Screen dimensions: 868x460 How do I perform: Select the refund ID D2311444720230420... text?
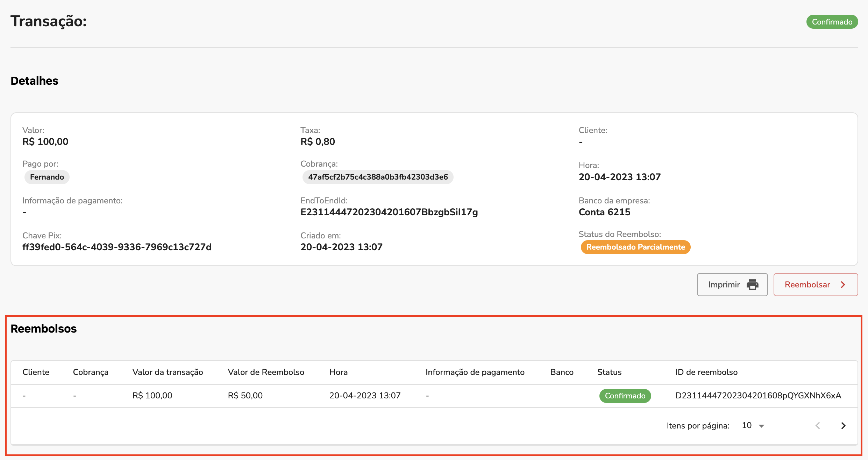[x=758, y=396]
